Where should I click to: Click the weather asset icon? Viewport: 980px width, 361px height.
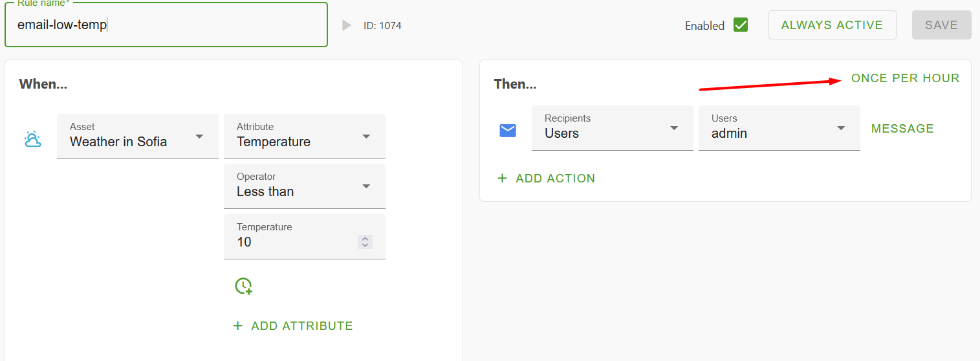click(x=32, y=139)
